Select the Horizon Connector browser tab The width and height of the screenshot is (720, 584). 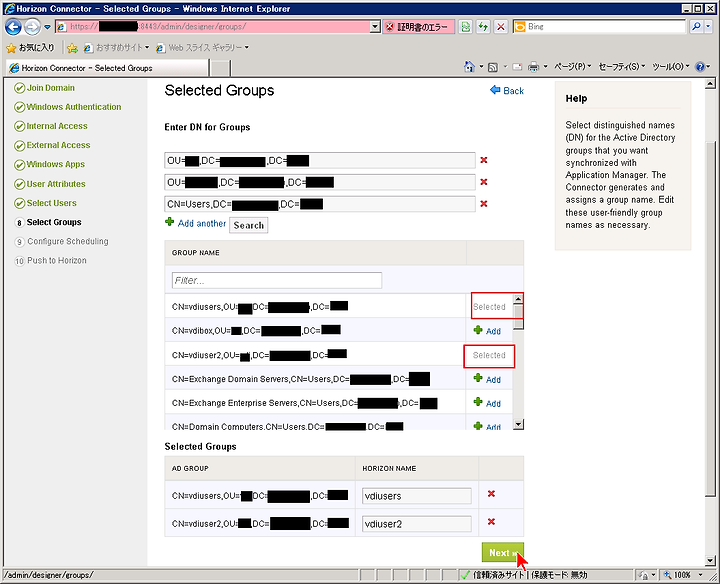click(x=107, y=68)
